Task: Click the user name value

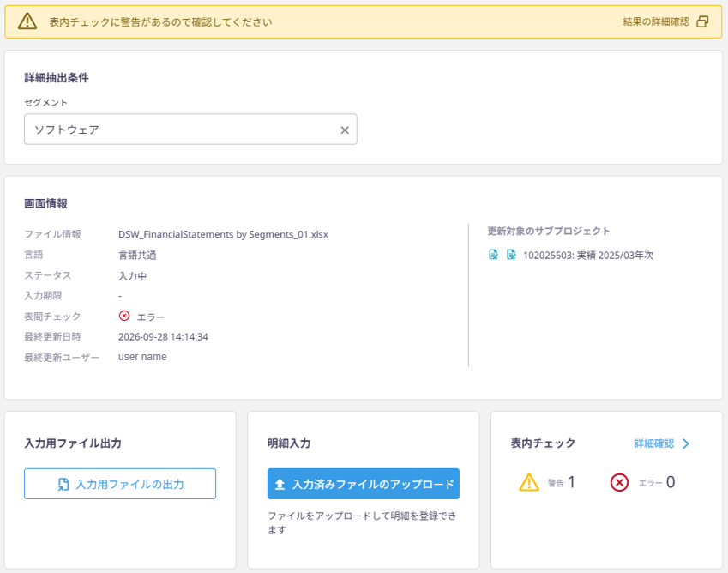Action: (142, 357)
